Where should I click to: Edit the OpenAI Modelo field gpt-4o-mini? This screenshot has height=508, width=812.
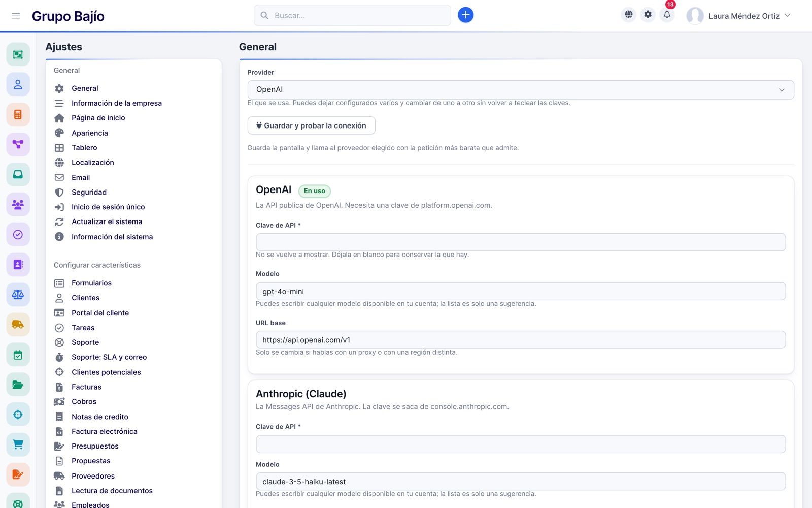(521, 292)
